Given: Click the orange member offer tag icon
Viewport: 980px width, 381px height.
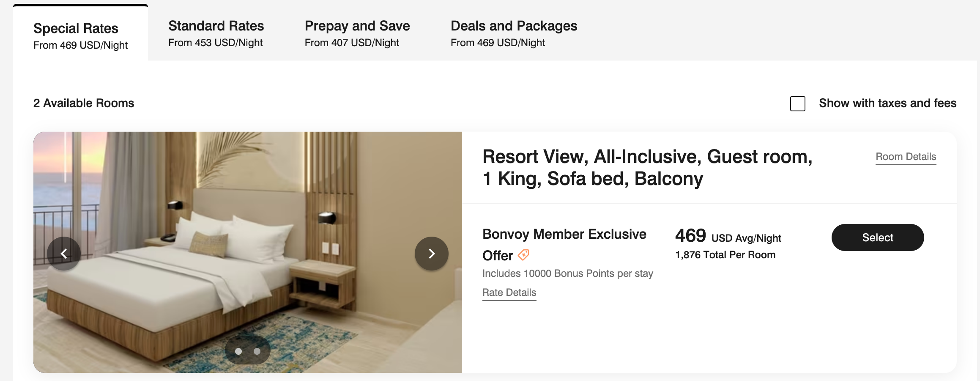Looking at the screenshot, I should 523,255.
